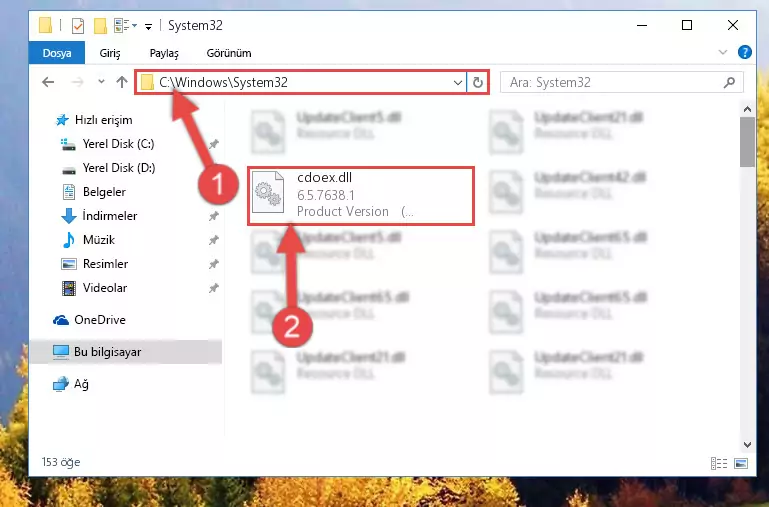Expand the ribbon with the chevron
Image resolution: width=769 pixels, height=507 pixels.
722,52
